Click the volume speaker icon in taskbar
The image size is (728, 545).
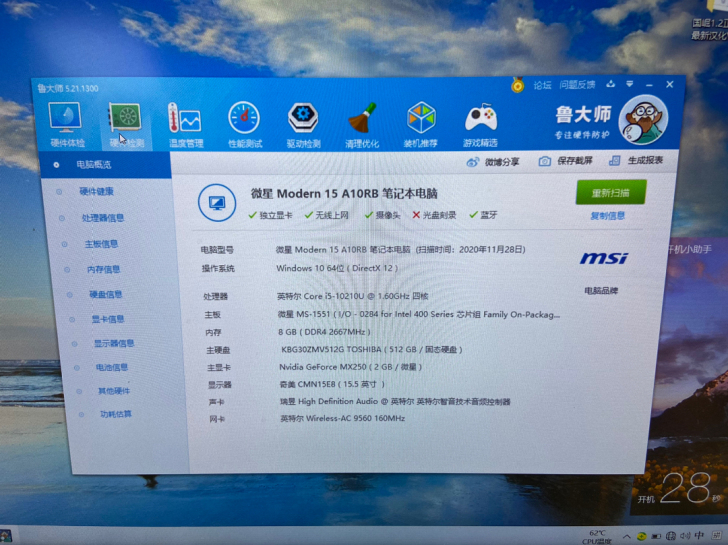pos(685,536)
